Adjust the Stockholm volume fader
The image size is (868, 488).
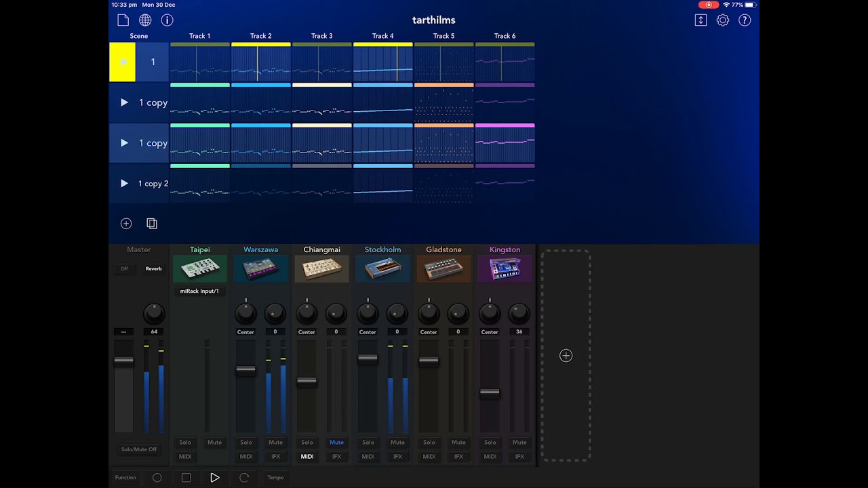pos(368,359)
